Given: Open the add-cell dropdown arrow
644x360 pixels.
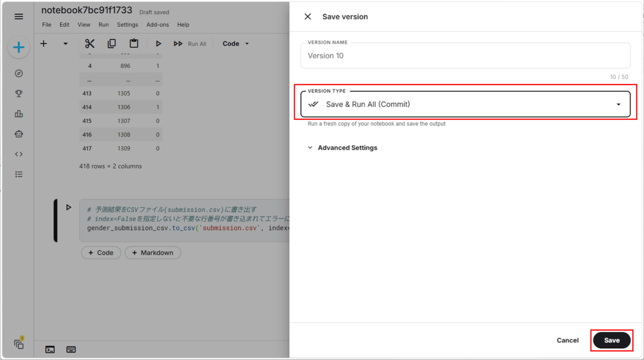Looking at the screenshot, I should click(x=65, y=44).
